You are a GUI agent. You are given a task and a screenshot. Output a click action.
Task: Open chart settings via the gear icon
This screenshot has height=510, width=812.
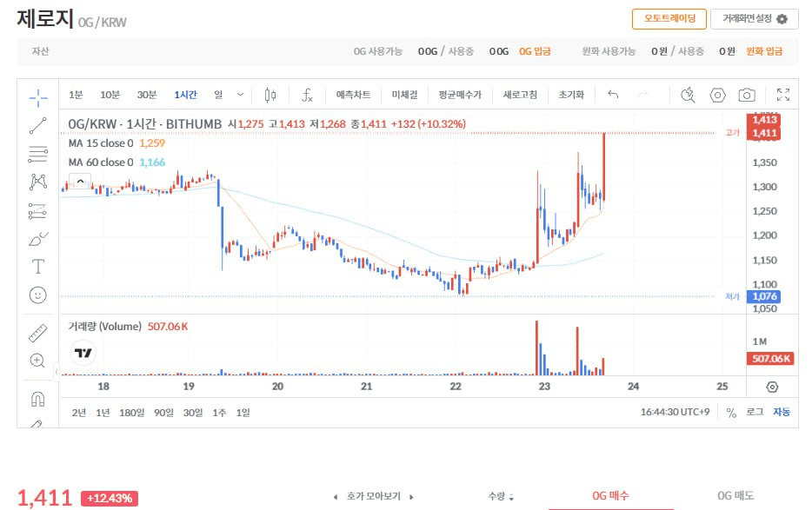tap(715, 94)
